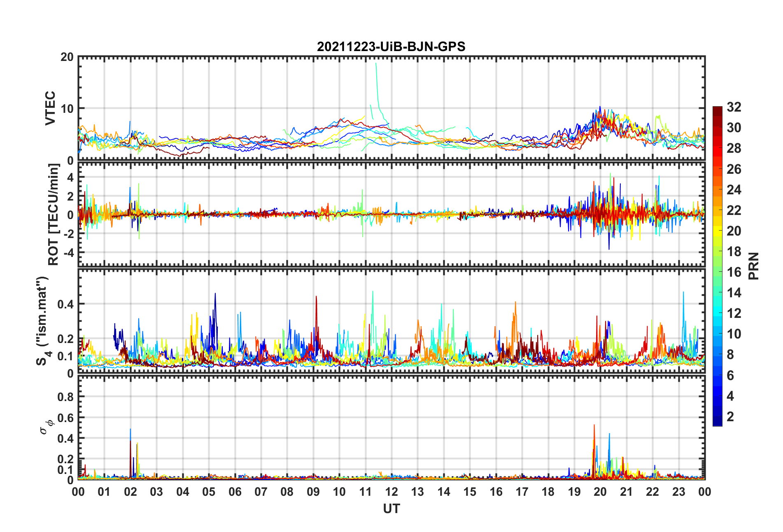Select colorbar tick label "28"
The height and width of the screenshot is (532, 783).
(x=734, y=148)
